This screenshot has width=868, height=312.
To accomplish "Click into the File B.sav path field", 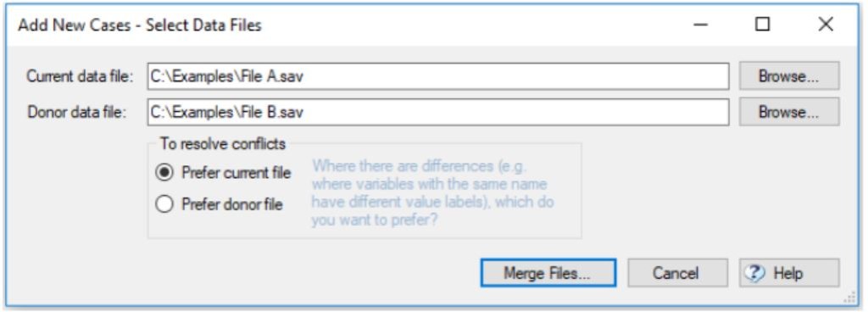I will [438, 112].
